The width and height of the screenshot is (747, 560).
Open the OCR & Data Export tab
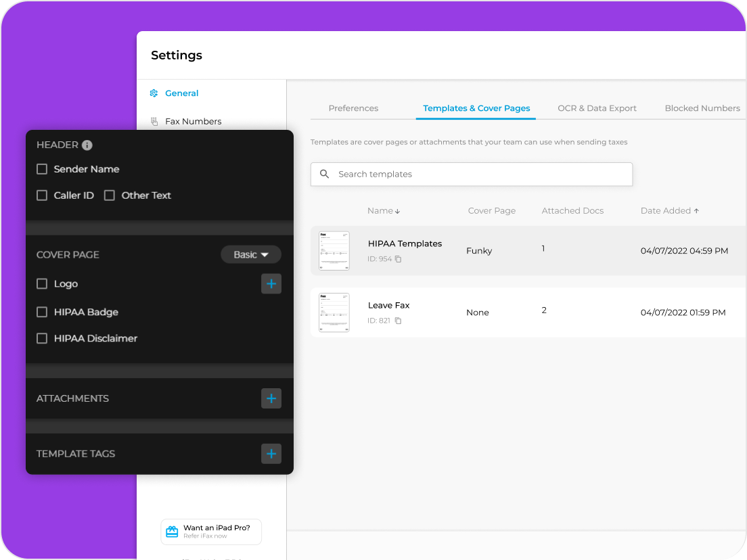(597, 108)
